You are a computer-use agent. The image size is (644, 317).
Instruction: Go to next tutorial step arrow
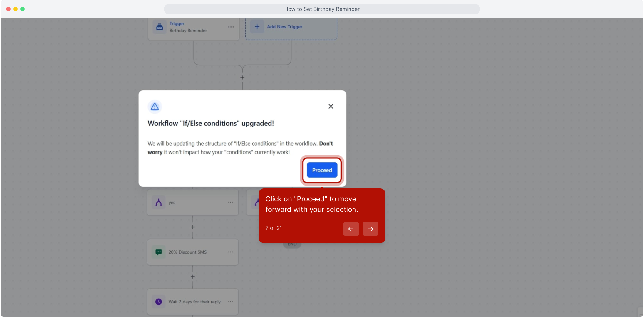point(370,229)
